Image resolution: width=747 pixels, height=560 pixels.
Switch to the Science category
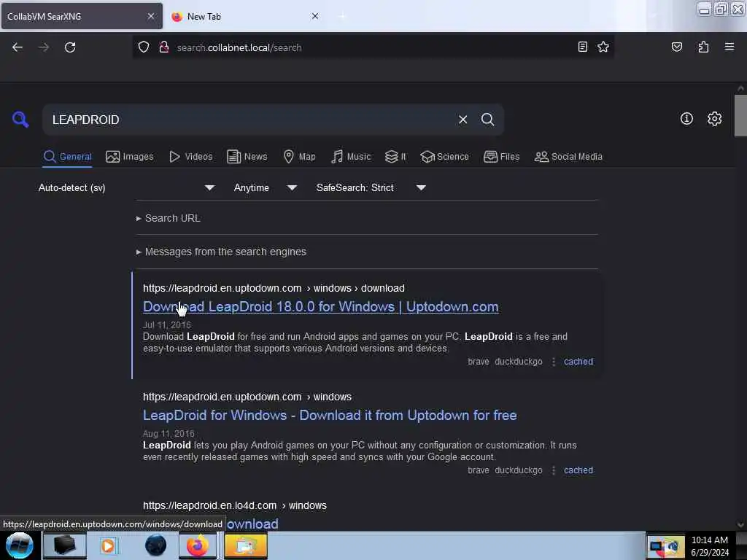[444, 157]
